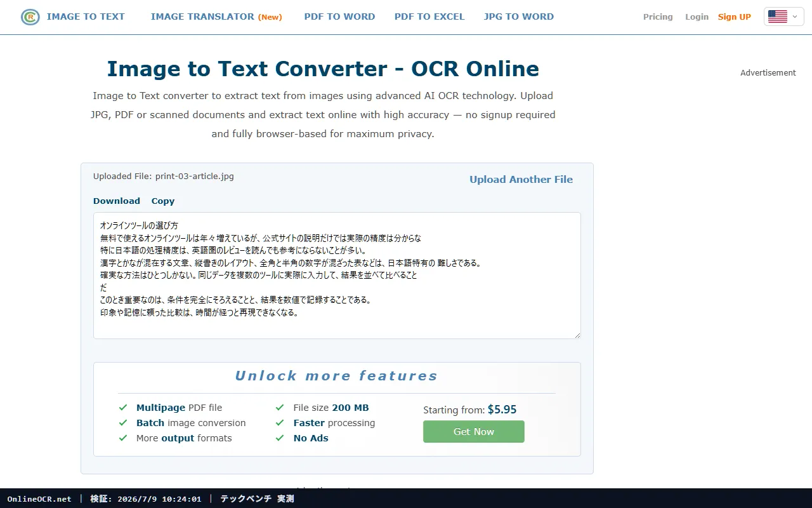The height and width of the screenshot is (508, 812).
Task: Click the Batch image conversion checkmark icon
Action: click(x=123, y=423)
